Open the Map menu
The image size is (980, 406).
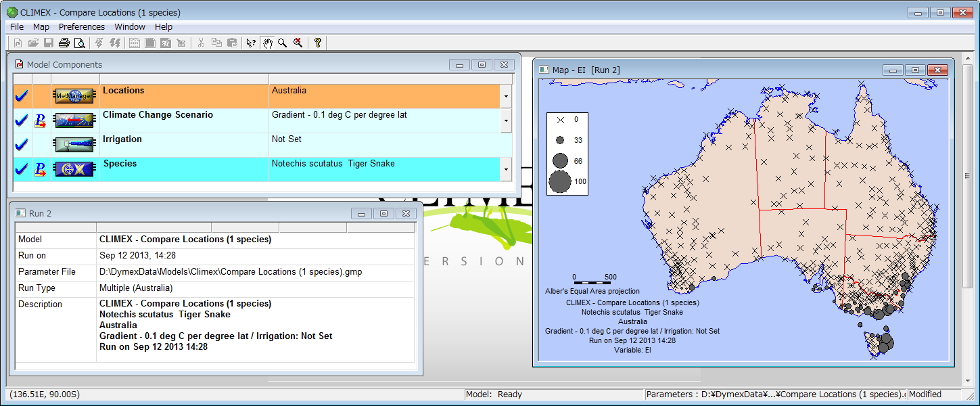point(41,27)
